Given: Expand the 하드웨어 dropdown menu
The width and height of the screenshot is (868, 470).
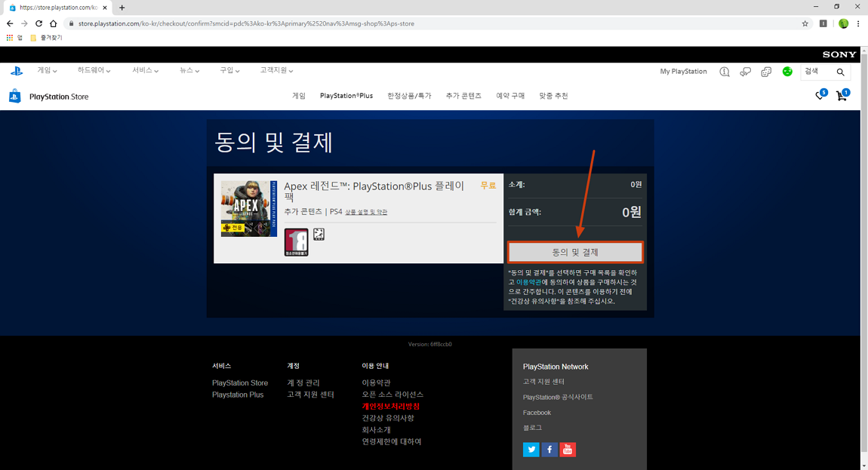Looking at the screenshot, I should [94, 70].
